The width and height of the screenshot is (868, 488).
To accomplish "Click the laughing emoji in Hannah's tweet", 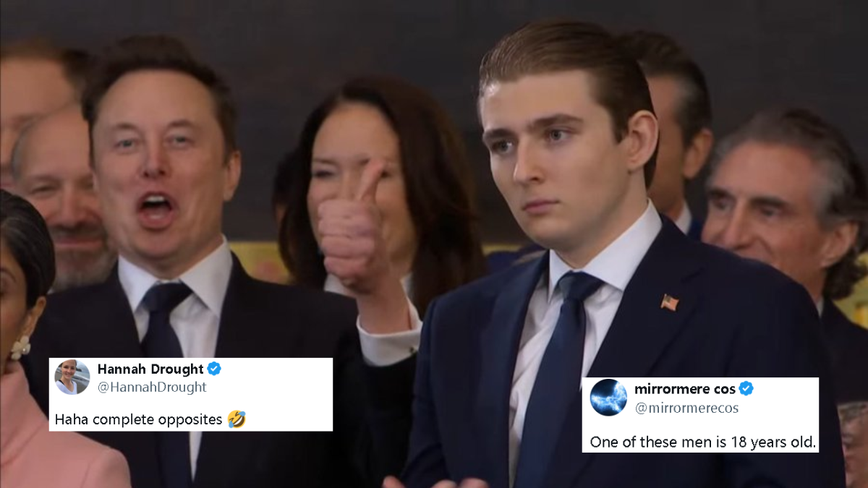I will pos(237,419).
